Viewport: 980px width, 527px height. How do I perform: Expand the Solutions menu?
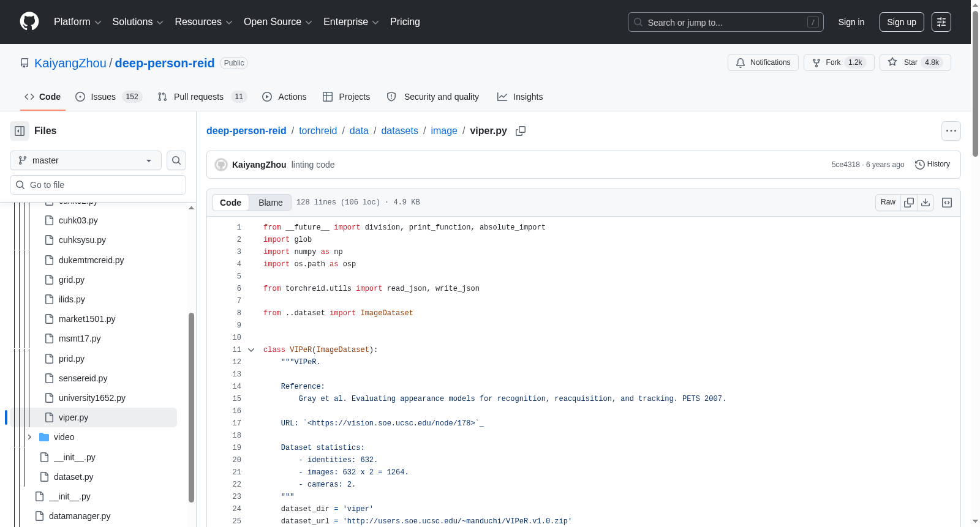click(138, 22)
